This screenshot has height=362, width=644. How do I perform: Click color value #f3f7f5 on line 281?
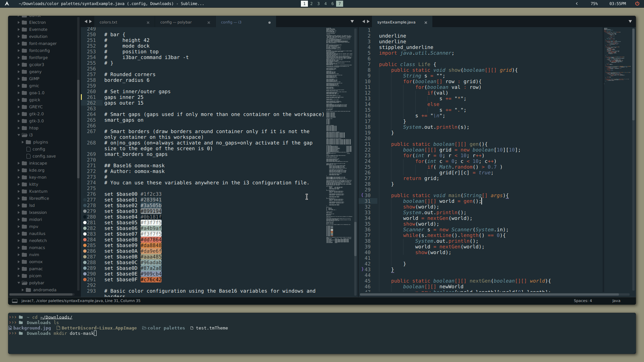151,223
